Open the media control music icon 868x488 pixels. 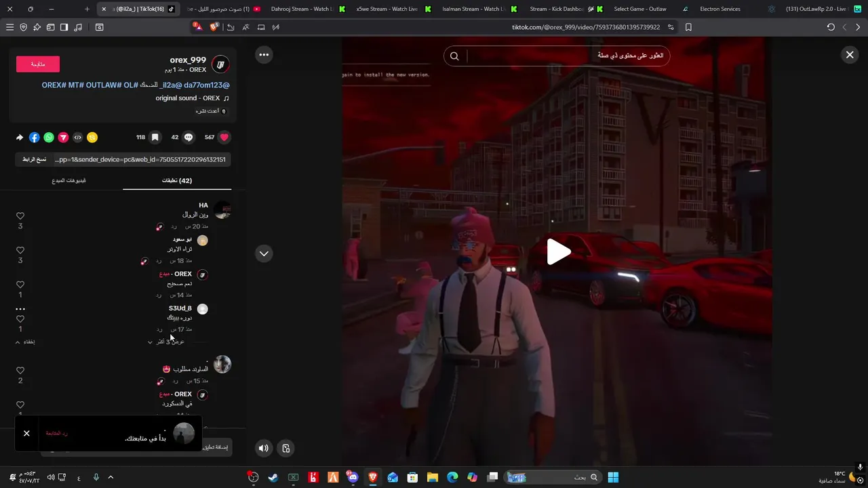[x=78, y=27]
